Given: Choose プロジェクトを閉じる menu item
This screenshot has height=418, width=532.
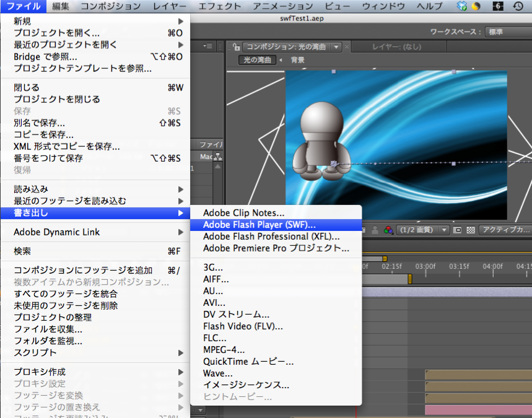Looking at the screenshot, I should (x=95, y=100).
